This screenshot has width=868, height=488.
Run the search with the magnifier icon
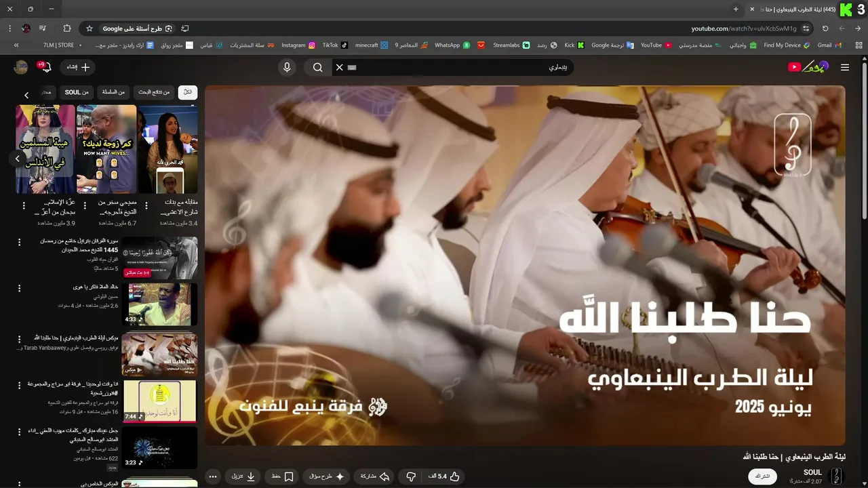click(317, 67)
